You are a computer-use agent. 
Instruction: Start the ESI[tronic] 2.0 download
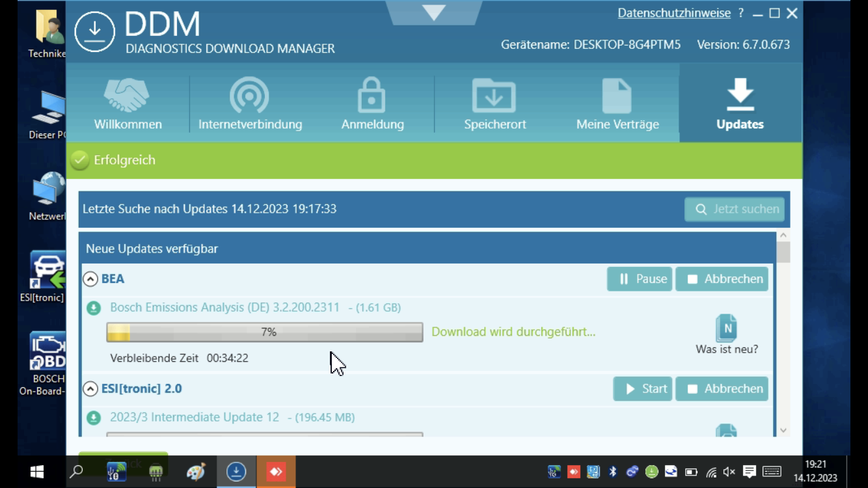click(x=643, y=389)
